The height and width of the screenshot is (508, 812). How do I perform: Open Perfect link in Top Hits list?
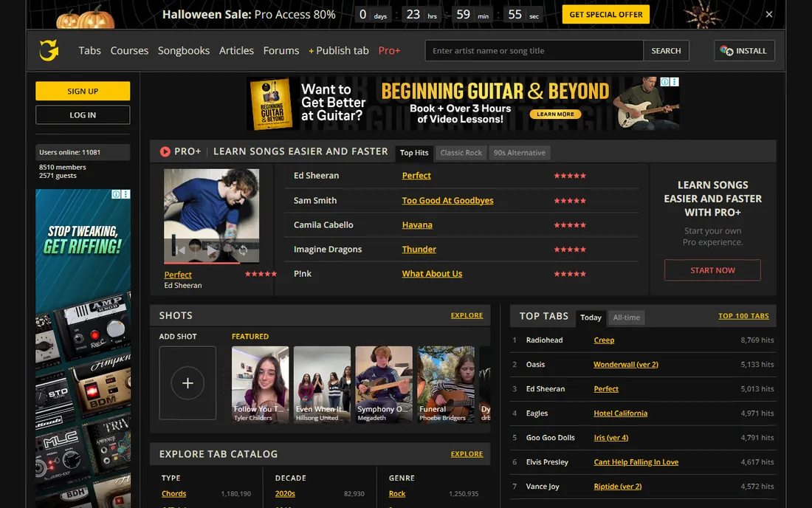tap(416, 176)
